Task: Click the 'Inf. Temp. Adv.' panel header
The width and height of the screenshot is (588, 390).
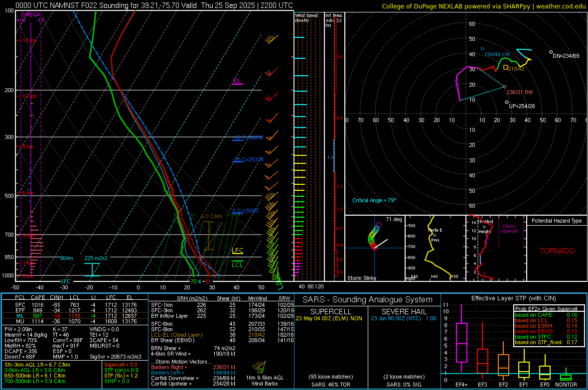Action: coord(333,20)
